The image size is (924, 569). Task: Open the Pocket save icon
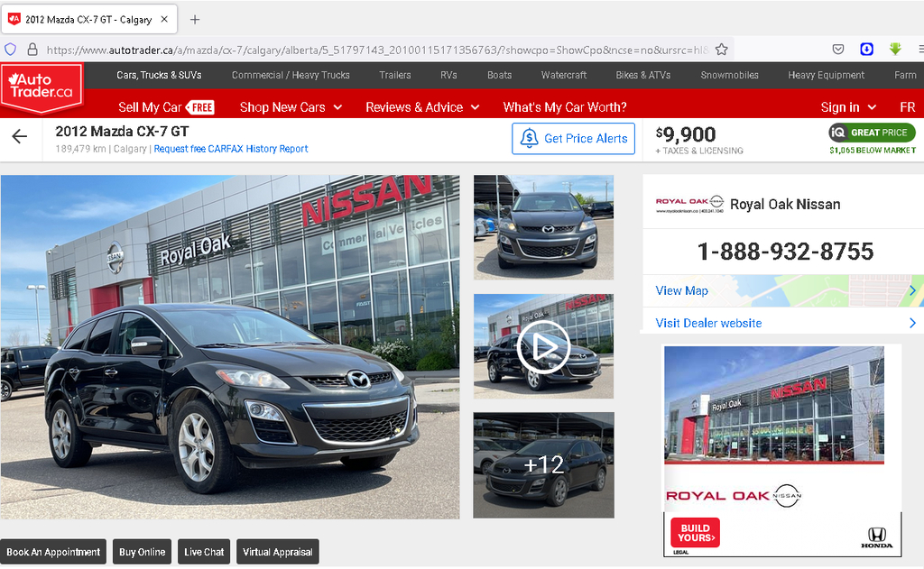pyautogui.click(x=838, y=50)
